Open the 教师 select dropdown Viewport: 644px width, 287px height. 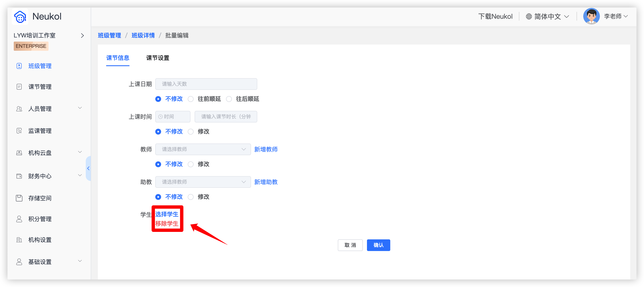[x=203, y=149]
